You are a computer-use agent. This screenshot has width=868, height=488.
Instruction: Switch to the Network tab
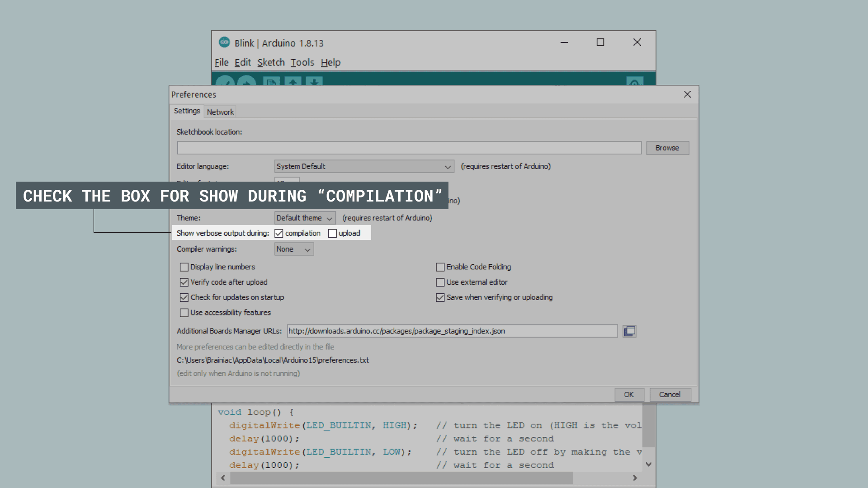pyautogui.click(x=220, y=112)
